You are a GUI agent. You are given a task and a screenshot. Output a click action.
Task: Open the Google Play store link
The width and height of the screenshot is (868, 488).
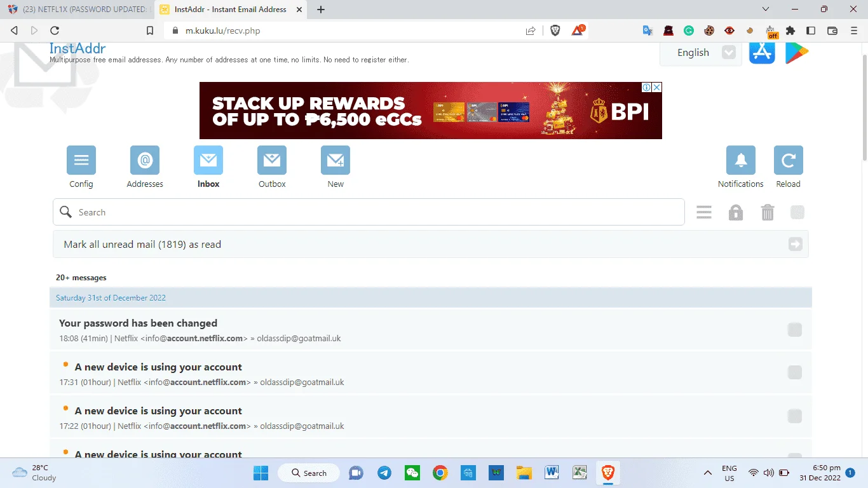tap(796, 52)
